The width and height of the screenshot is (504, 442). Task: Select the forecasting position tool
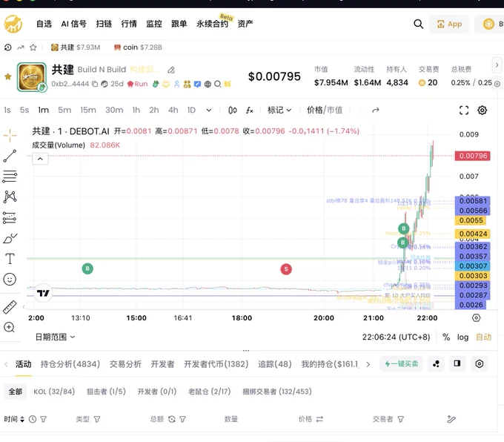pos(10,218)
